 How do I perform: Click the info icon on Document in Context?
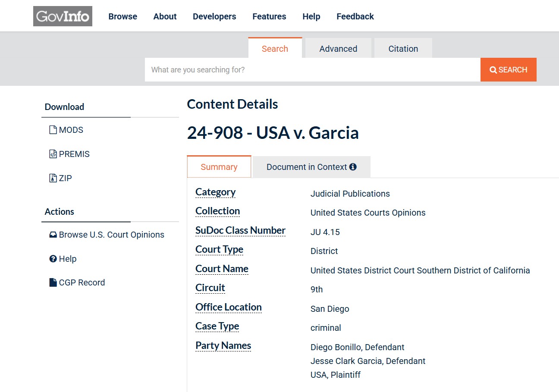pos(353,167)
